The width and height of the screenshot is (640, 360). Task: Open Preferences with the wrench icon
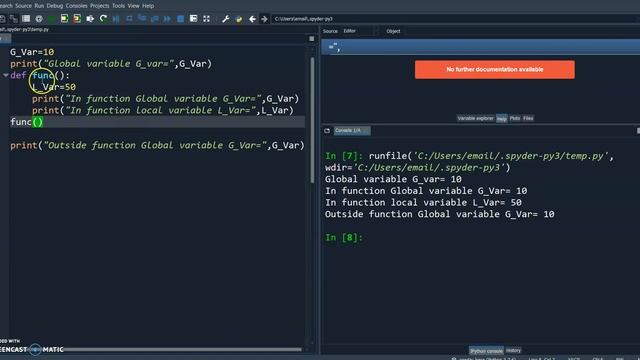[226, 19]
